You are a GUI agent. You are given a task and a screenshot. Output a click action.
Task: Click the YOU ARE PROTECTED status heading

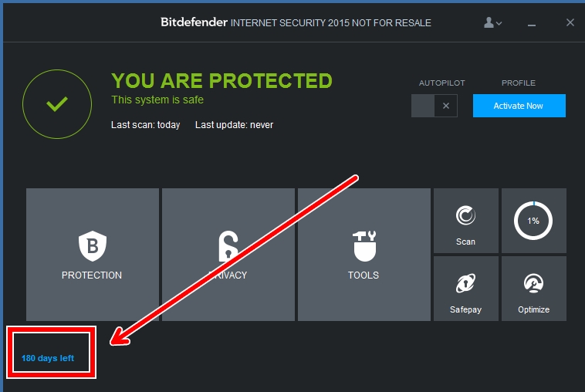click(x=221, y=81)
